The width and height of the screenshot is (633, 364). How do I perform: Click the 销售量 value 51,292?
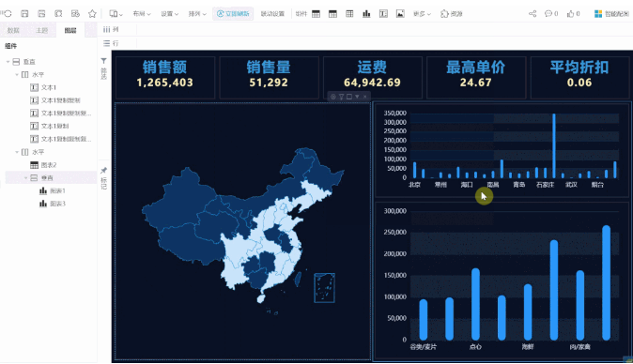(x=269, y=83)
